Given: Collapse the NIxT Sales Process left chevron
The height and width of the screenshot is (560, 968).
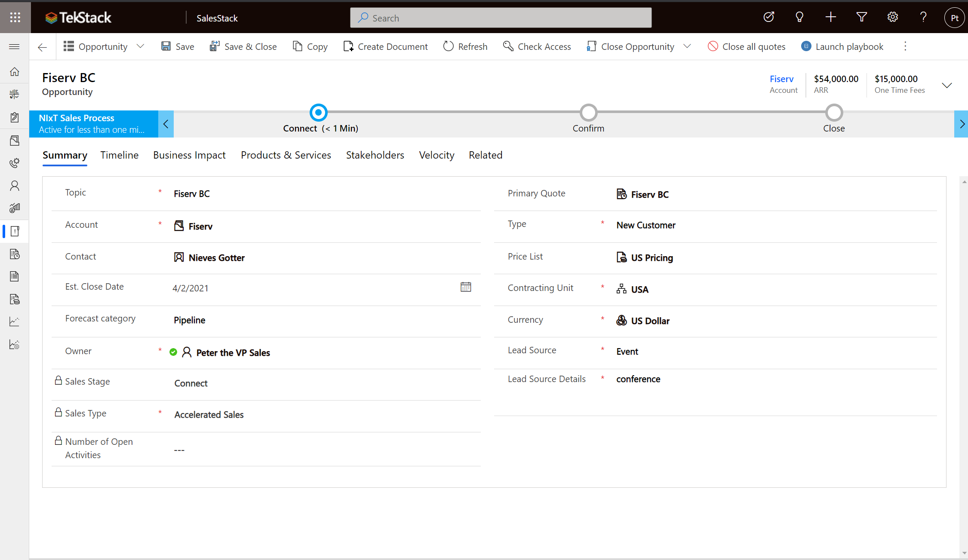Looking at the screenshot, I should 166,124.
